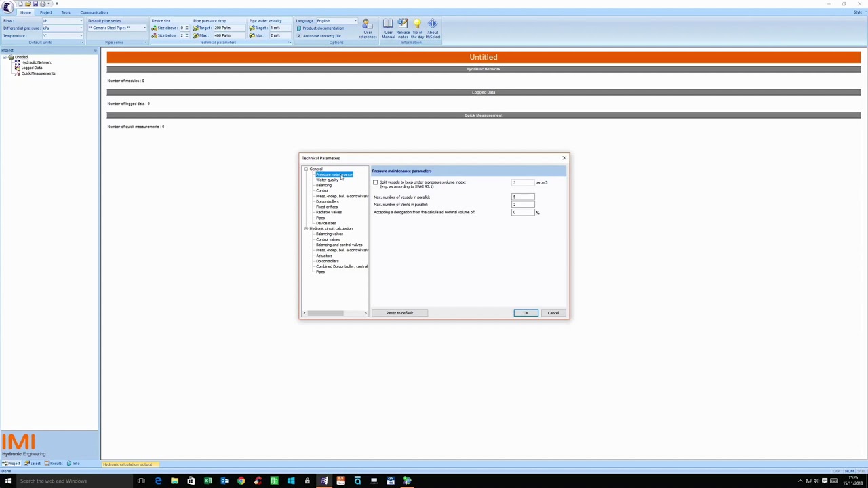The image size is (868, 488).
Task: Select Fixed orifices tree item
Action: [x=327, y=207]
